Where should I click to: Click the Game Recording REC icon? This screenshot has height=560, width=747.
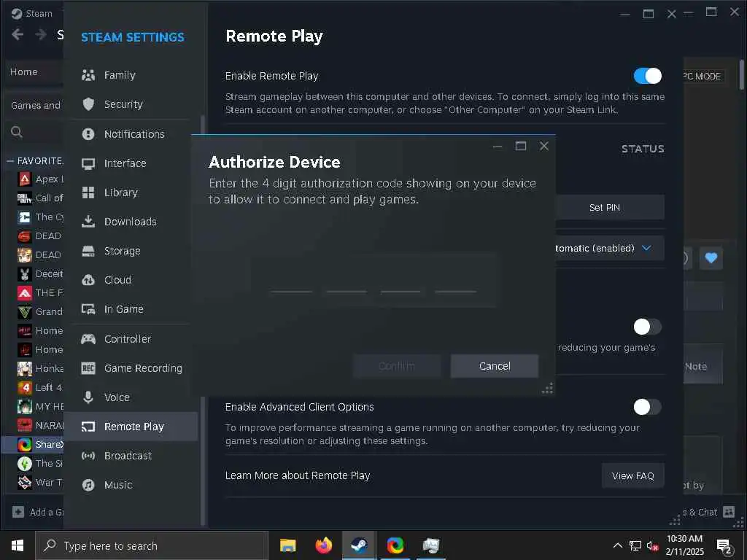pos(88,368)
